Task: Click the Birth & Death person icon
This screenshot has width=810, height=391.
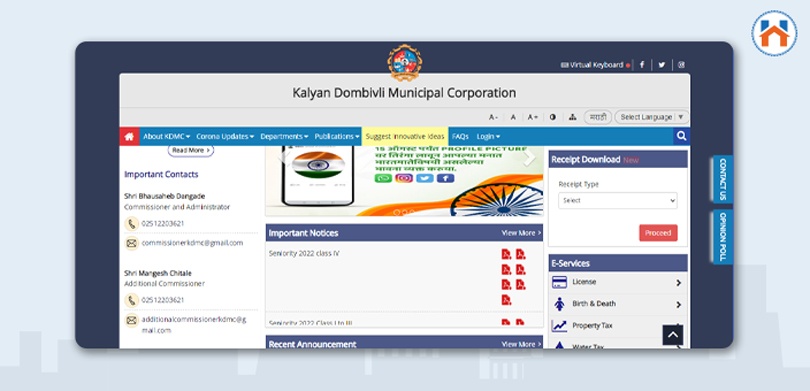Action: (559, 304)
